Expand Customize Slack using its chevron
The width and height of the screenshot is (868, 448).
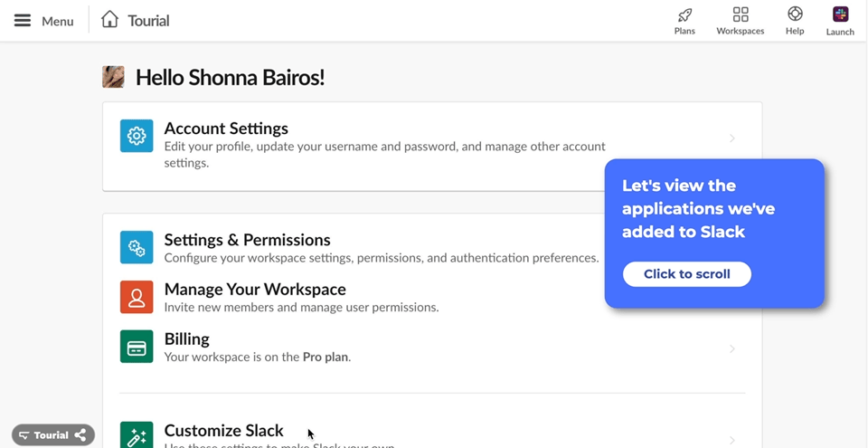(x=732, y=440)
